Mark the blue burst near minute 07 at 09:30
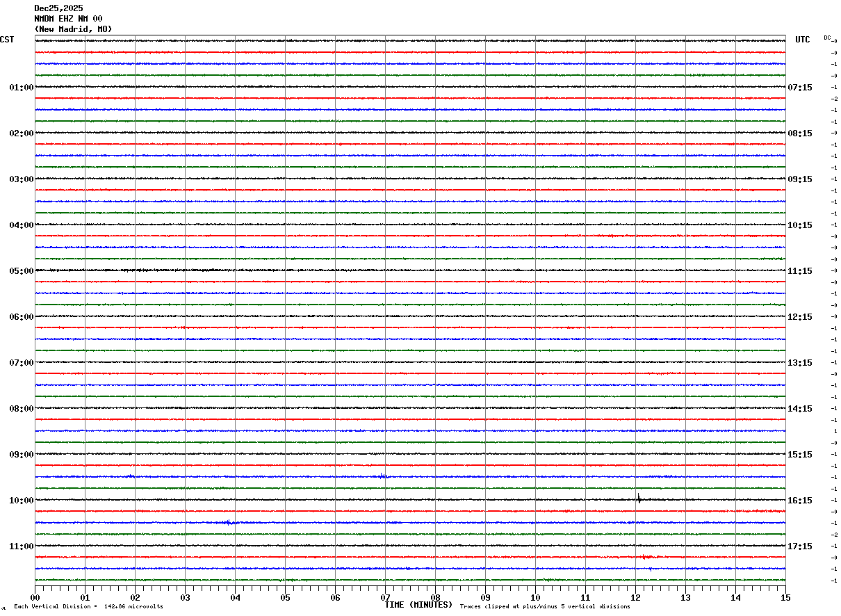Image resolution: width=841 pixels, height=616 pixels. point(383,476)
